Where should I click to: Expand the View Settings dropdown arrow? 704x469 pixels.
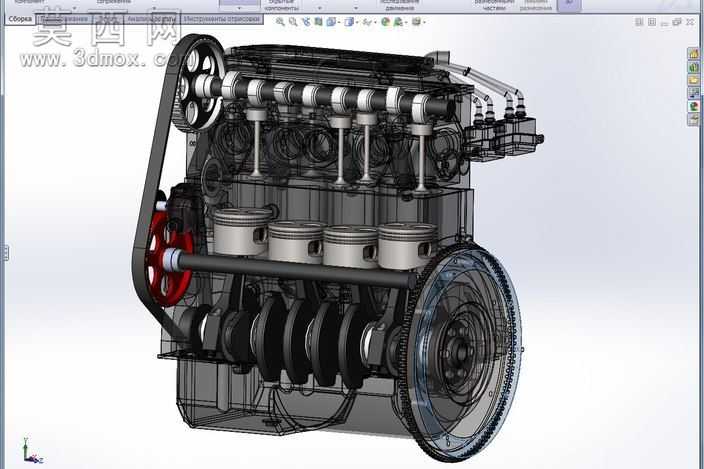424,22
